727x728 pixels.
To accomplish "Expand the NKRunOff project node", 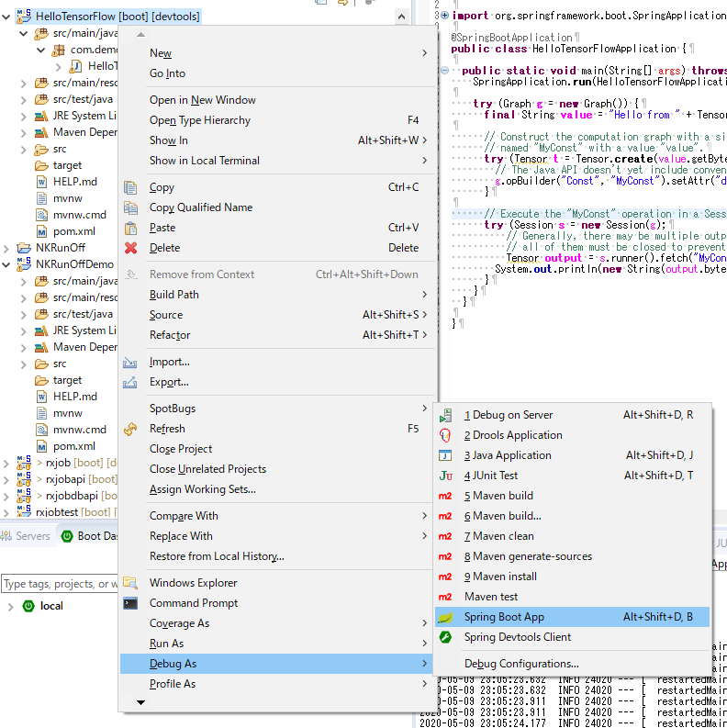I will tap(6, 249).
